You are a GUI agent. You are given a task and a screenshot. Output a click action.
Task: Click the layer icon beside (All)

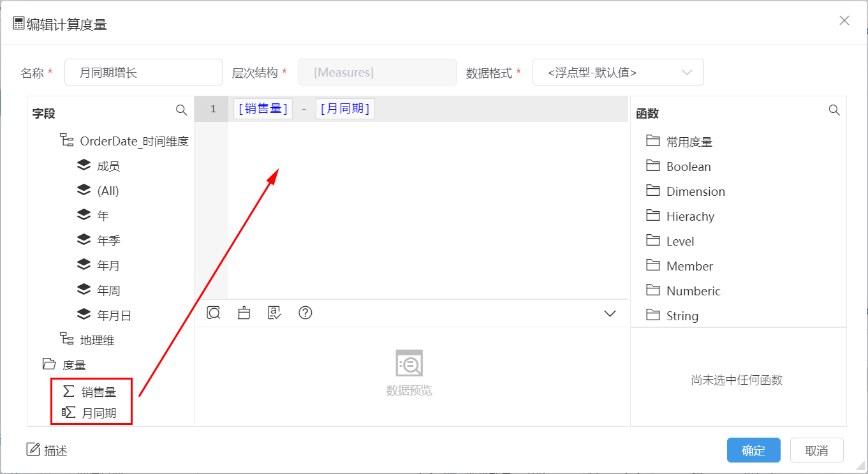84,190
